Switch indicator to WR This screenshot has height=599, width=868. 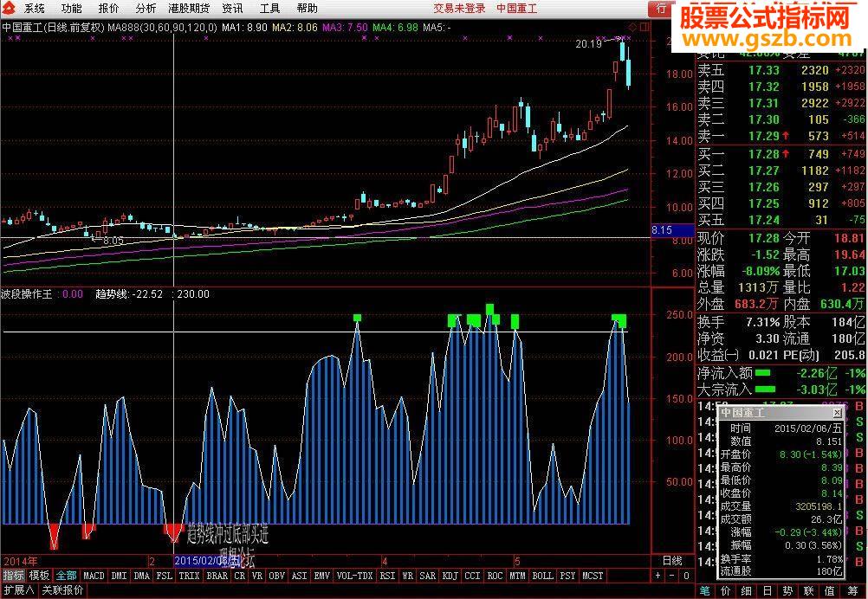(x=407, y=576)
